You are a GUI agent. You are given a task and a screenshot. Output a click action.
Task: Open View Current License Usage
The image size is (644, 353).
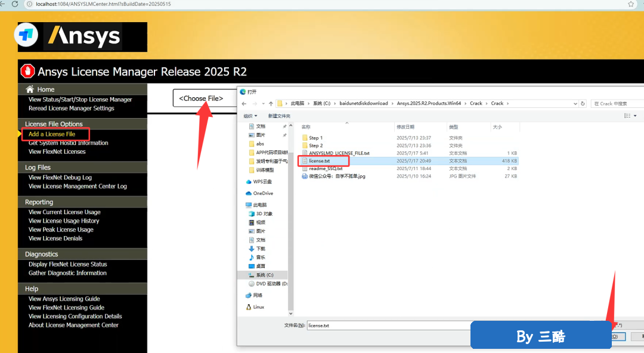(x=64, y=212)
